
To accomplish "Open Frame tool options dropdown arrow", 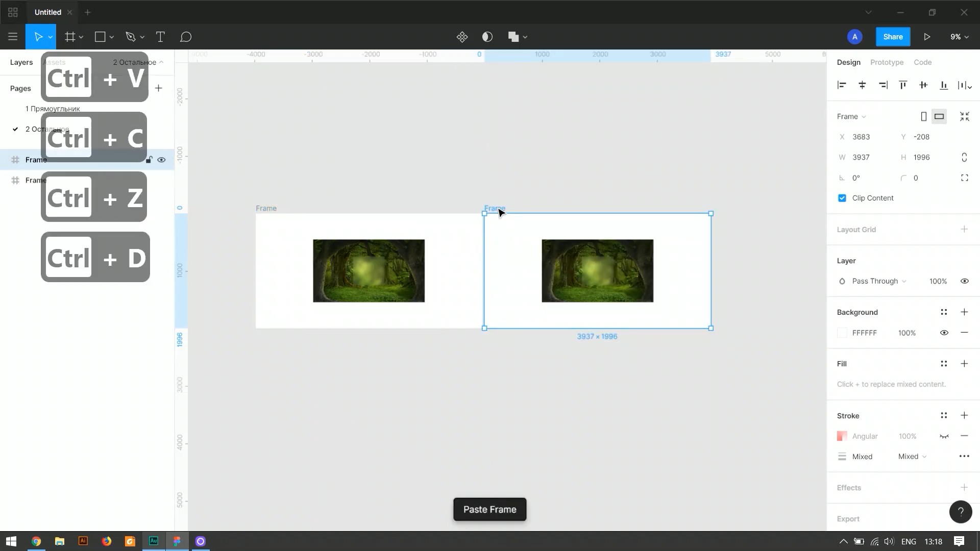I will pyautogui.click(x=81, y=37).
